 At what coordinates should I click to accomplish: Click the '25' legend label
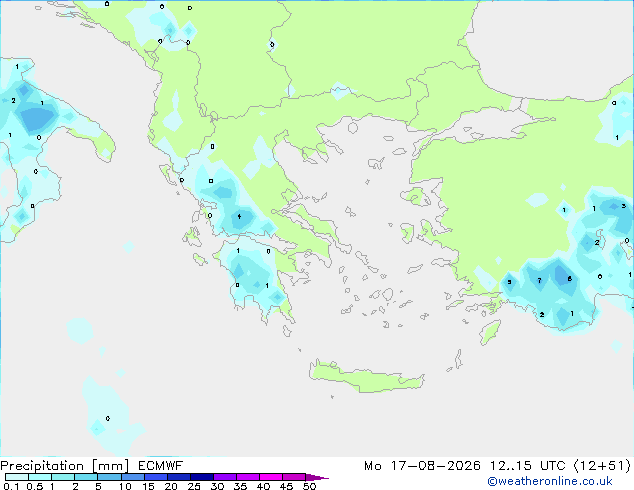click(x=194, y=486)
